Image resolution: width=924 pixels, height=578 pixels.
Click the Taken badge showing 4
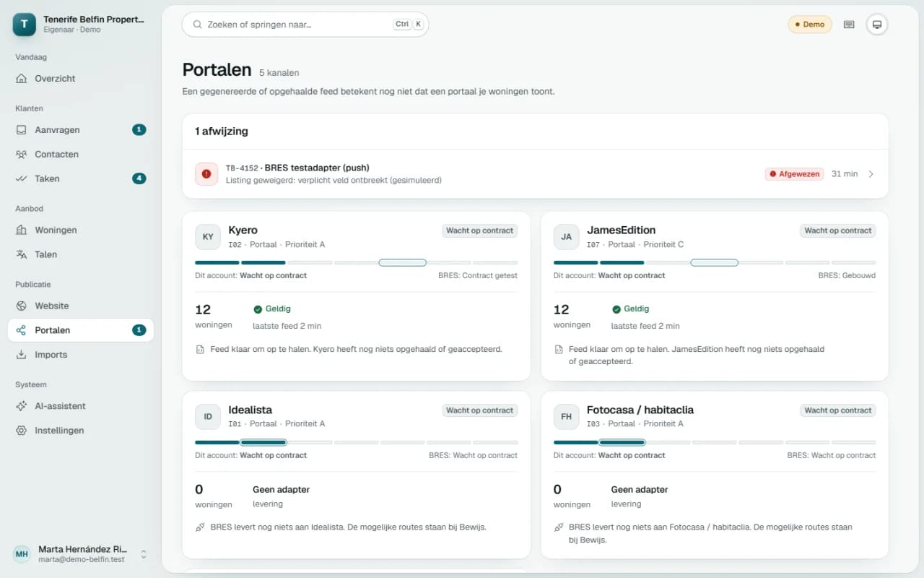pyautogui.click(x=139, y=178)
